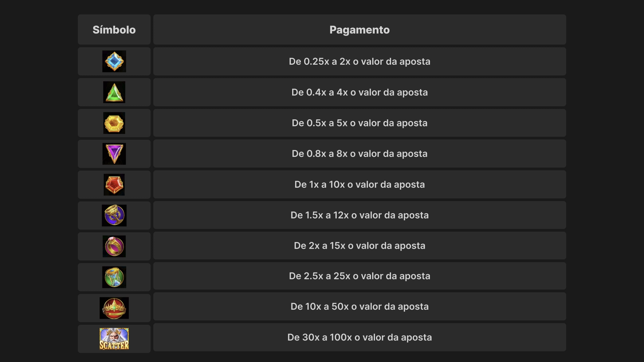Select the 1.5x a 12x payout row
Viewport: 644px width, 362px height.
click(360, 215)
